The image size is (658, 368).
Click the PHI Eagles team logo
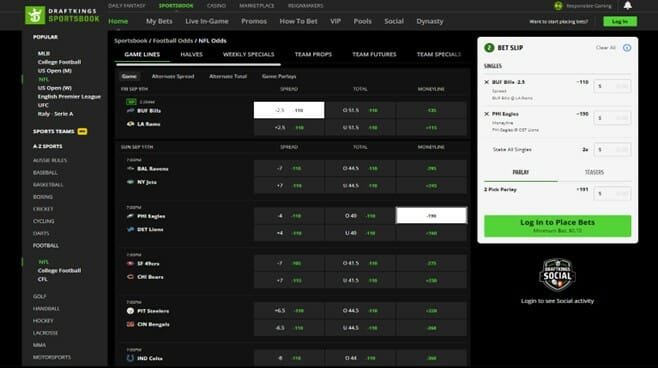coord(130,216)
